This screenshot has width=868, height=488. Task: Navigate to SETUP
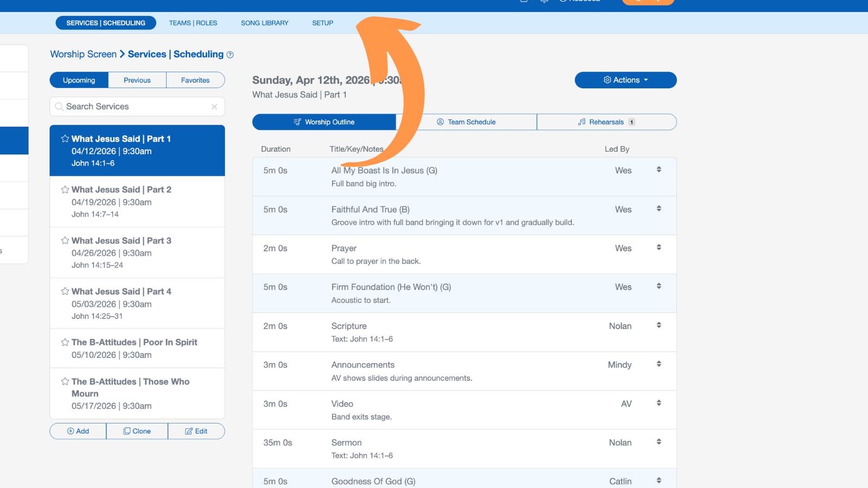(x=322, y=23)
